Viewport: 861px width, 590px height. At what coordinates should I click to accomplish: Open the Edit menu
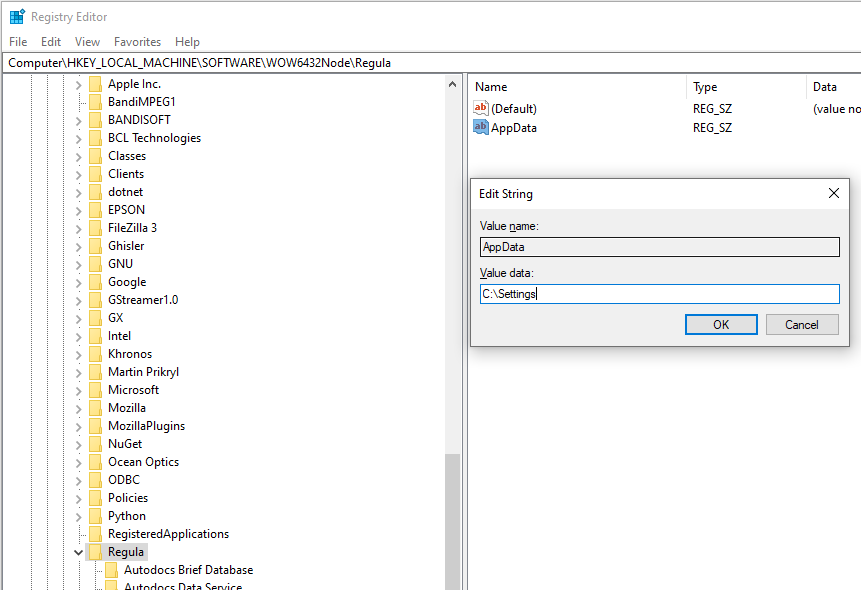point(50,41)
